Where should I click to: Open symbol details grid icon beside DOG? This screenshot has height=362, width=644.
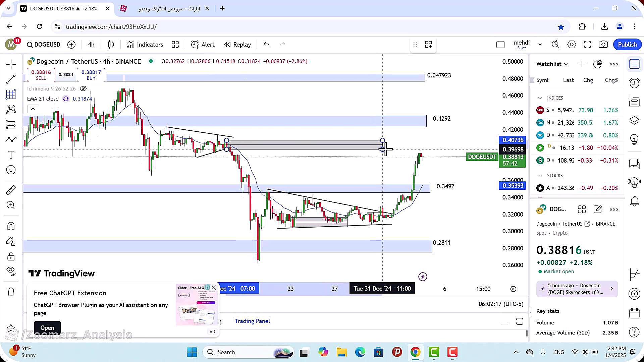pyautogui.click(x=582, y=209)
